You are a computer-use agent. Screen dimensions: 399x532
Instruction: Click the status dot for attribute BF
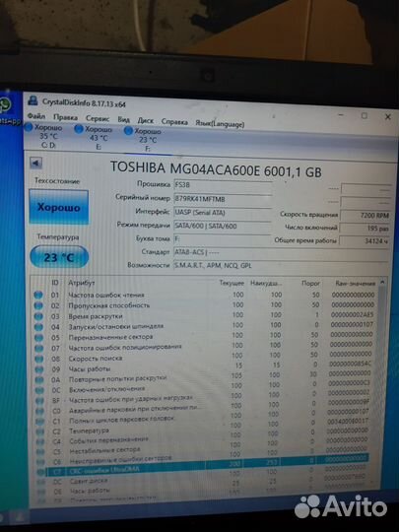click(40, 401)
